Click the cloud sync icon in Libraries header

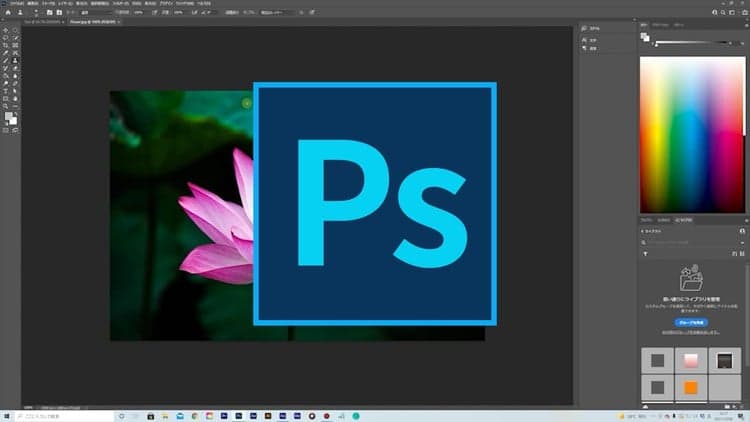(742, 231)
